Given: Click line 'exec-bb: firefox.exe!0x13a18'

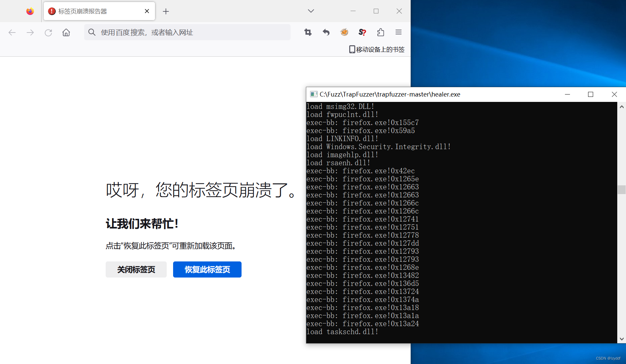Looking at the screenshot, I should point(363,308).
